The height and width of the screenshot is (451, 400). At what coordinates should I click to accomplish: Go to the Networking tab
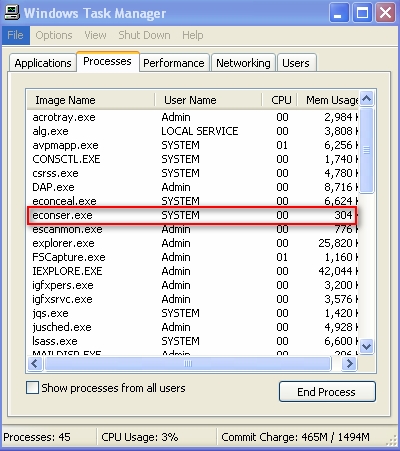click(243, 63)
